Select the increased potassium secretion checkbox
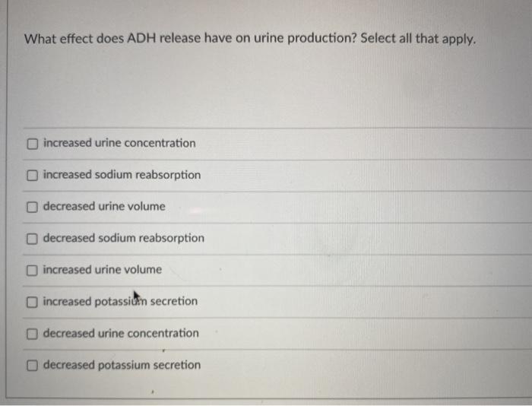Viewport: 532px width, 406px height. tap(32, 302)
